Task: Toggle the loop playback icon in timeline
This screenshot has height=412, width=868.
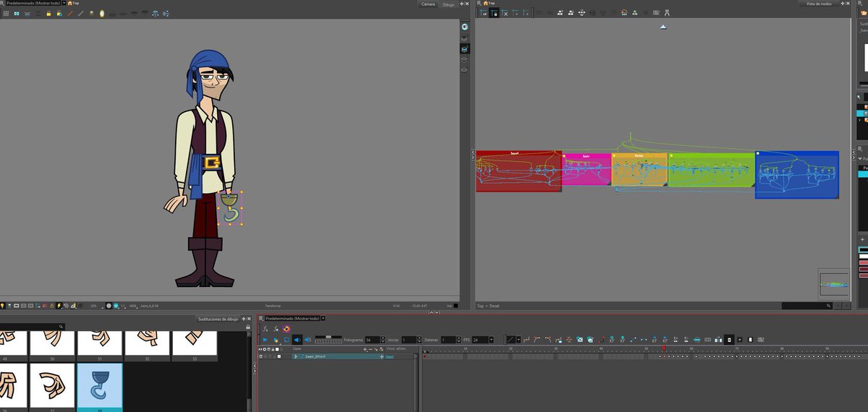Action: 286,340
